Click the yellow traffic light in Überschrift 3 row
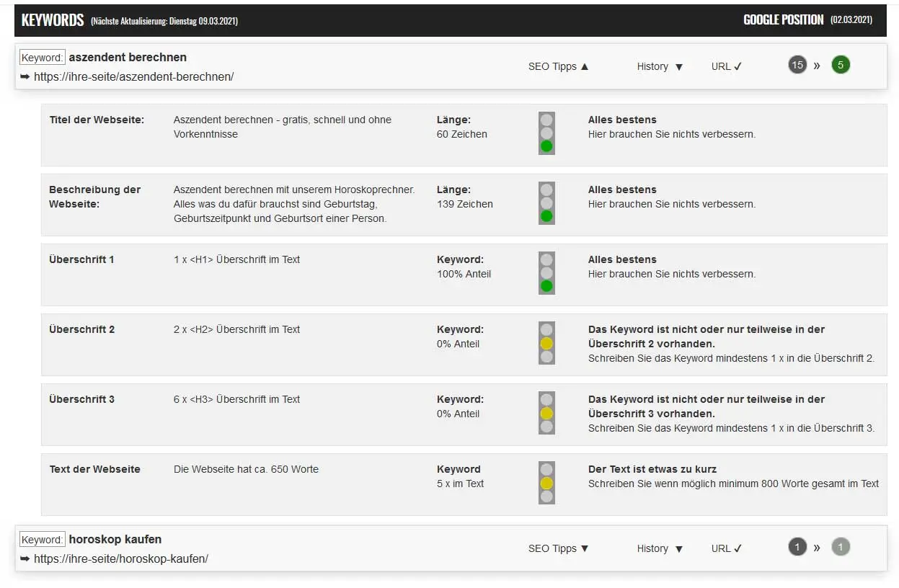Screen dimensions: 899x588 point(546,413)
